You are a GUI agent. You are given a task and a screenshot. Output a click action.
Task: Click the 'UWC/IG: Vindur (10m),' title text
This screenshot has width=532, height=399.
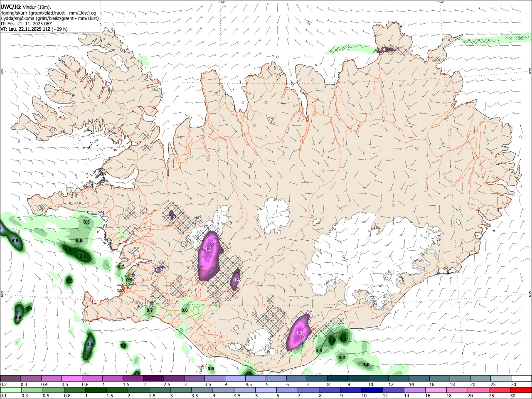pos(26,7)
